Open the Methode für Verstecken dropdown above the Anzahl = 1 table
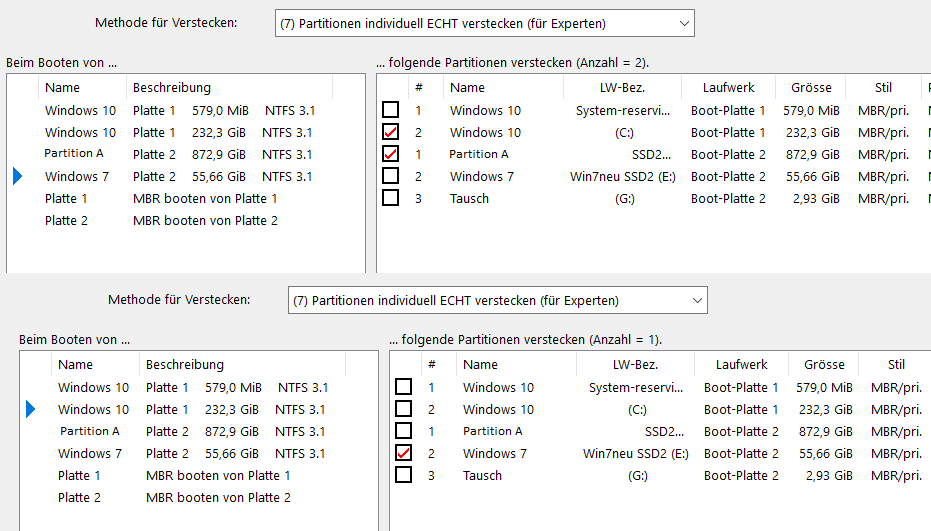The image size is (931, 531). (x=498, y=300)
